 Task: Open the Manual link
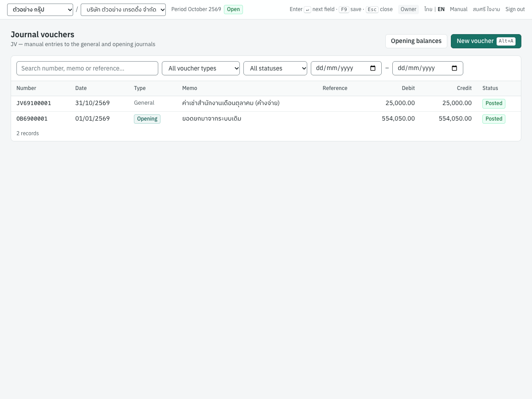point(459,9)
